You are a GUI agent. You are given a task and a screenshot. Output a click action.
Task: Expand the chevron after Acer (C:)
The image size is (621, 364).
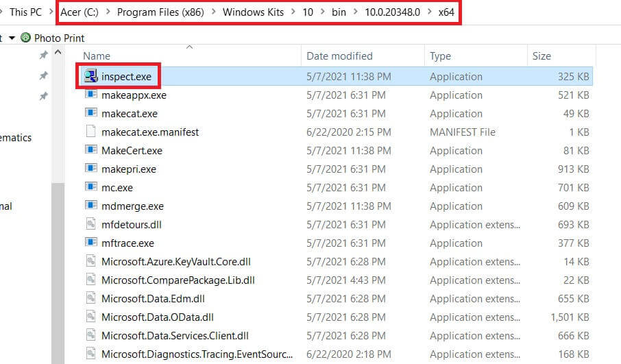[x=108, y=12]
